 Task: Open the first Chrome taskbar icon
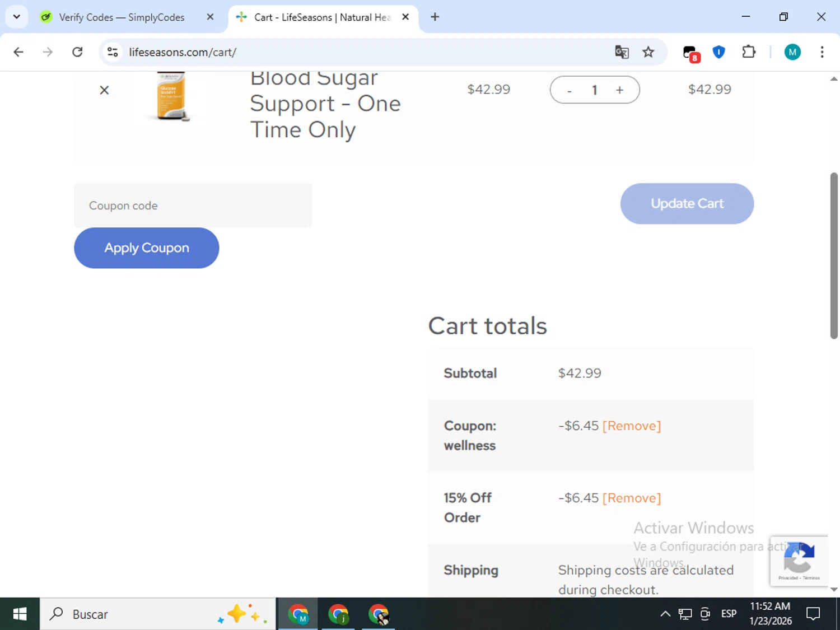[x=298, y=614]
